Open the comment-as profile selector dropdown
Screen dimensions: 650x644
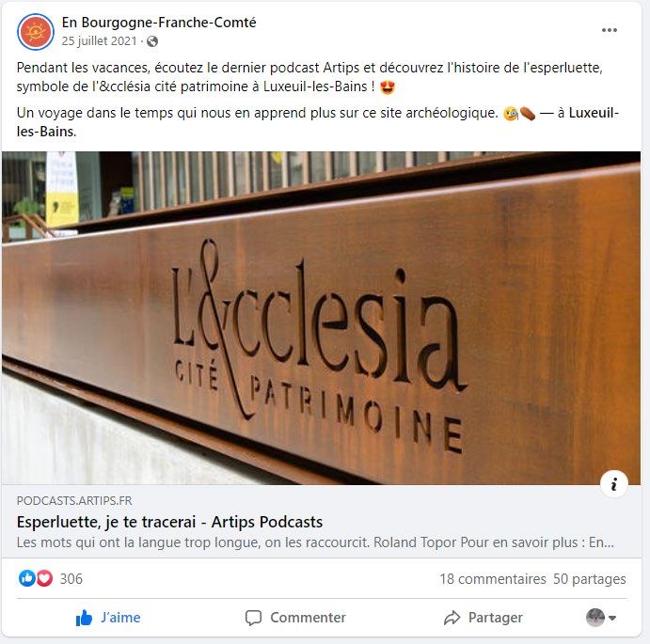(601, 618)
